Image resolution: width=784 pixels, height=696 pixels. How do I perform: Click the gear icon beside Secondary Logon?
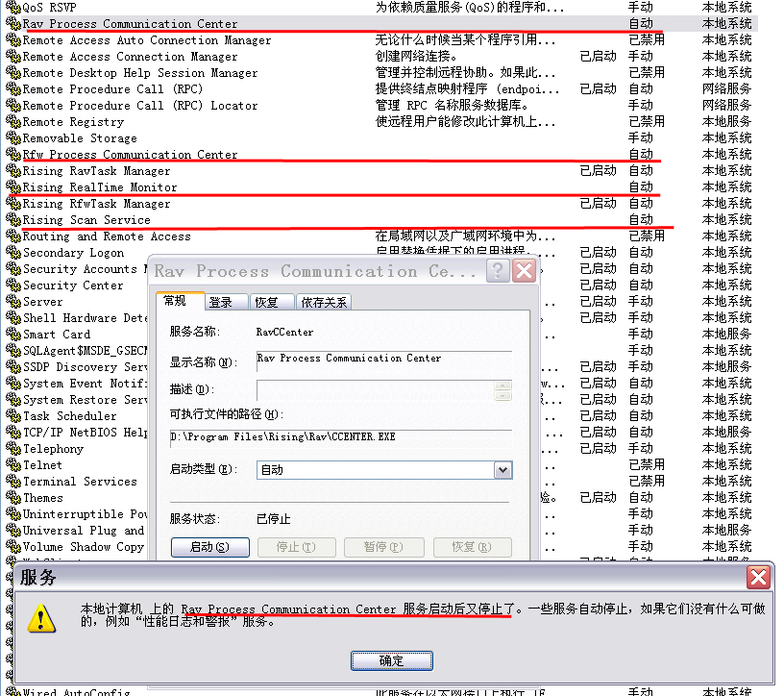[13, 253]
